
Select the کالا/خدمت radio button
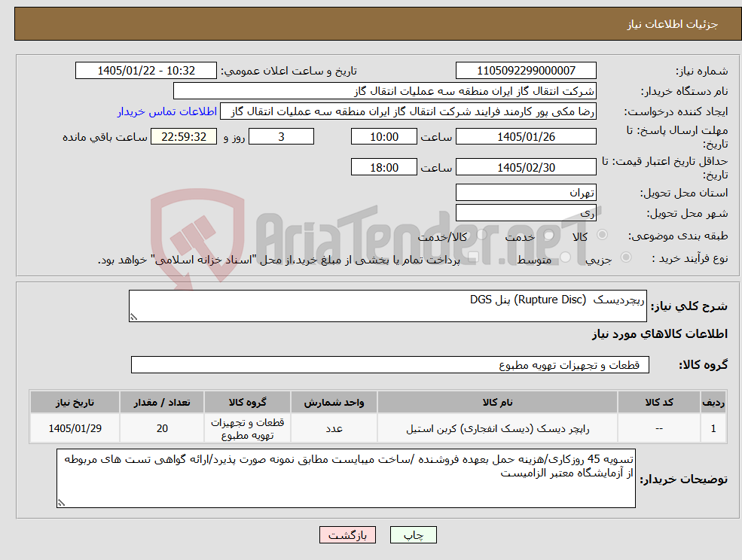481,234
